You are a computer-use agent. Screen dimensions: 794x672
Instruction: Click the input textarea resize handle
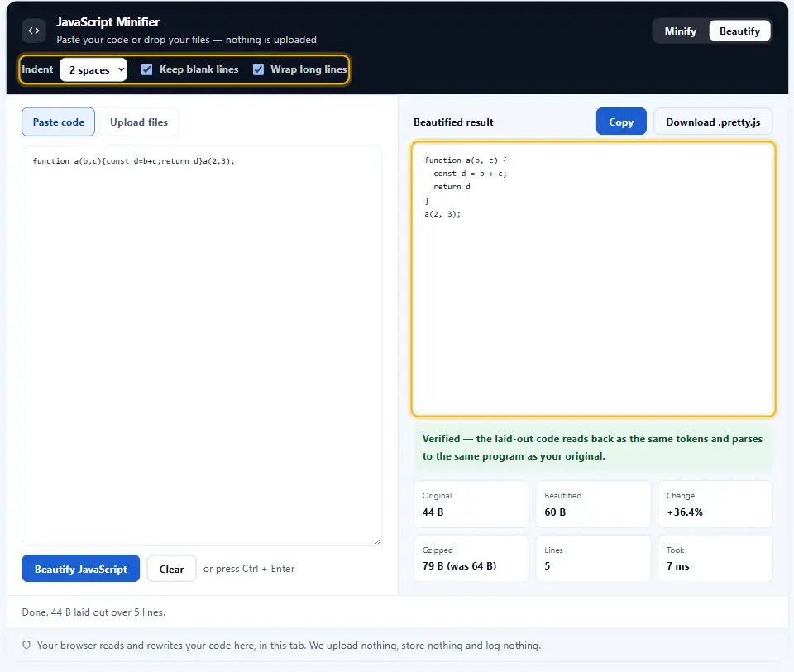coord(378,541)
